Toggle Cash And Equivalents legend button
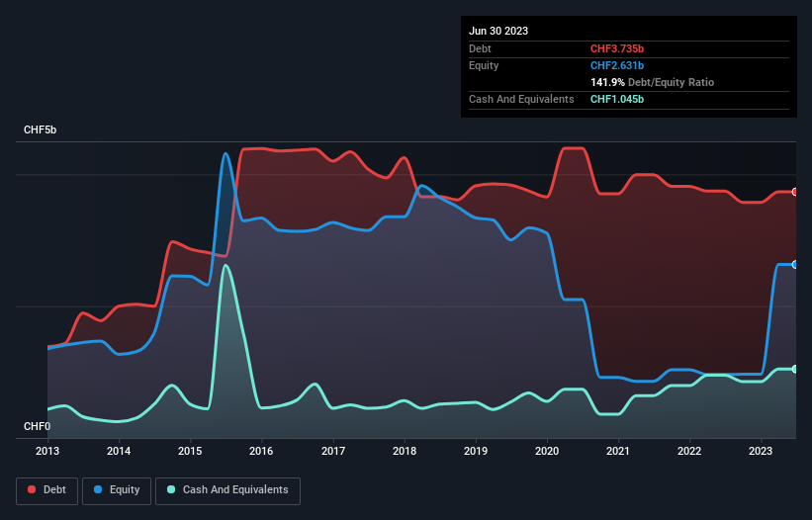This screenshot has height=520, width=812. [x=227, y=491]
